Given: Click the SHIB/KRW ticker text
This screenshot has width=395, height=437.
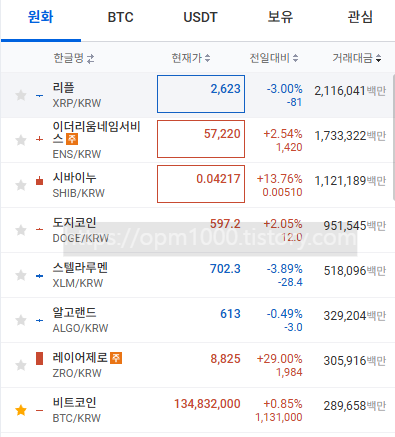Looking at the screenshot, I should (79, 193).
